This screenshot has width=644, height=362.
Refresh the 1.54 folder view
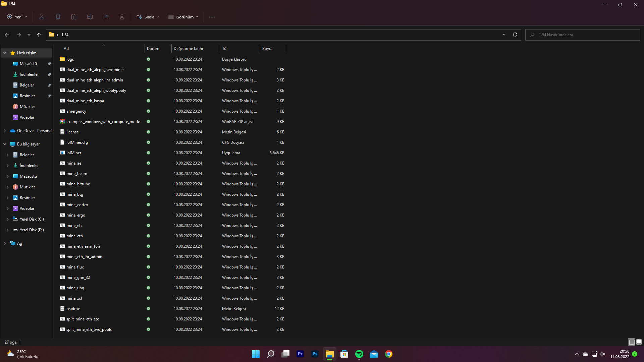[x=515, y=35]
